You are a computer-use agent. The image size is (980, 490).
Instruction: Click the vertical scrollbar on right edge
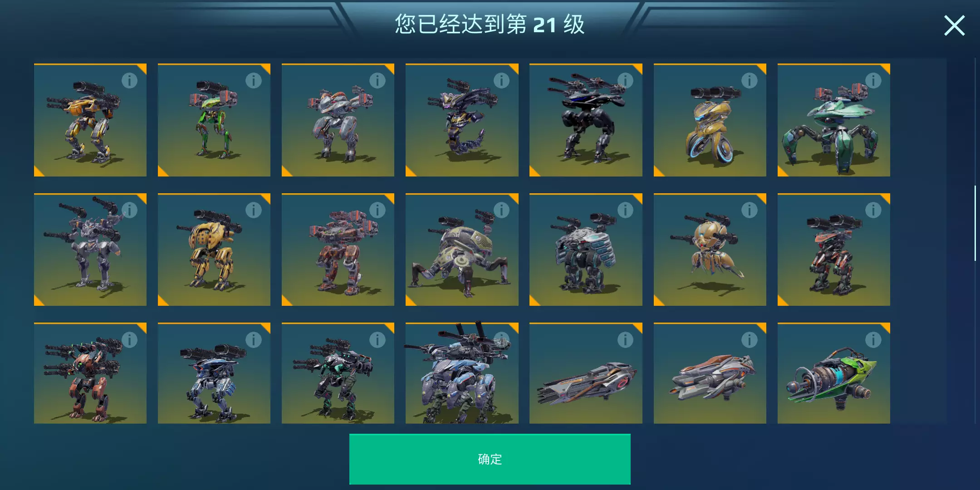[975, 223]
